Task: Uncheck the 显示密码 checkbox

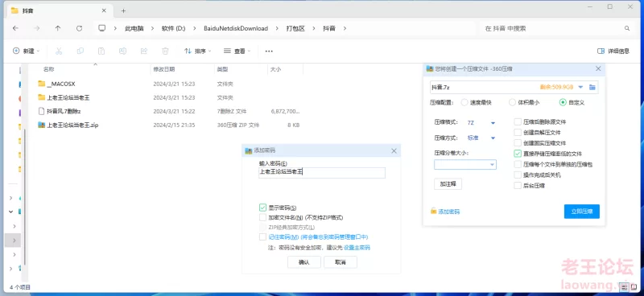Action: pos(263,208)
